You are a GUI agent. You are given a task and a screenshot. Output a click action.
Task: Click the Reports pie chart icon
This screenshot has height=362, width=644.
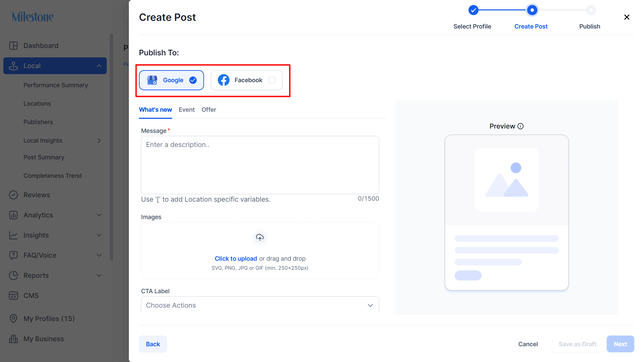pyautogui.click(x=13, y=275)
